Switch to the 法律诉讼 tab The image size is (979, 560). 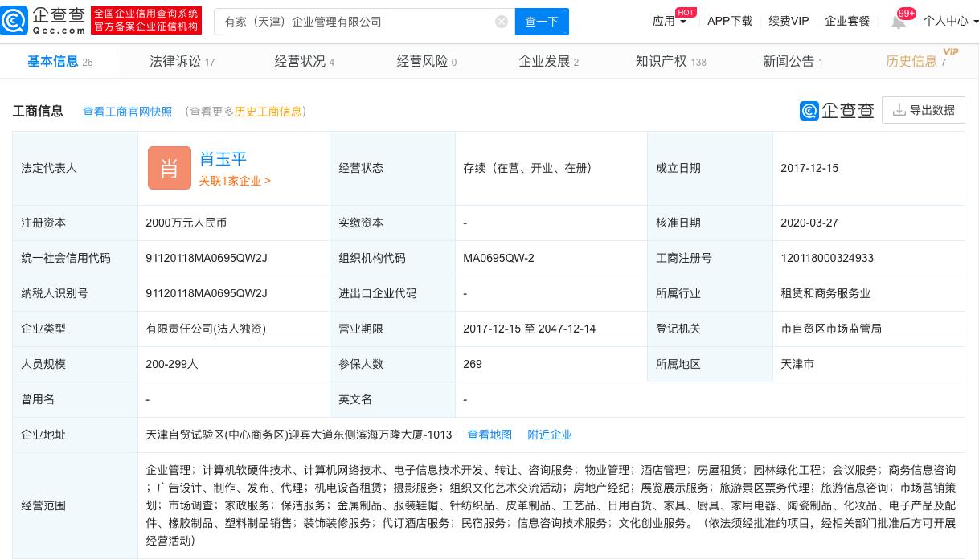[182, 62]
